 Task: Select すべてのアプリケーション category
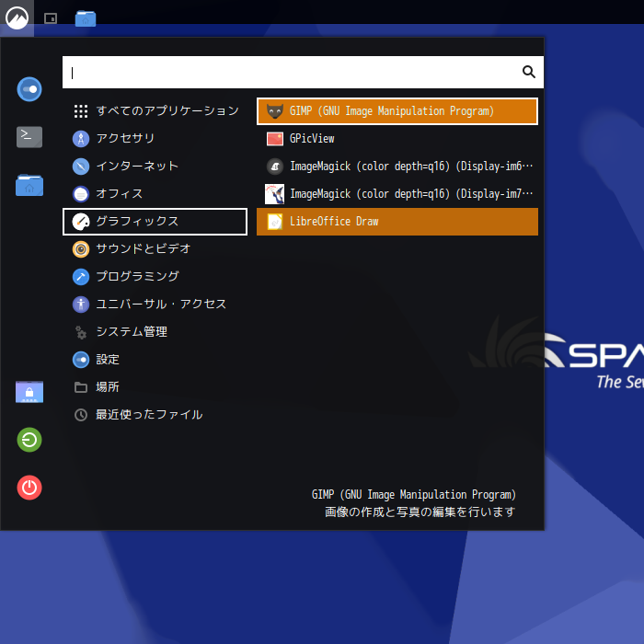[x=155, y=111]
